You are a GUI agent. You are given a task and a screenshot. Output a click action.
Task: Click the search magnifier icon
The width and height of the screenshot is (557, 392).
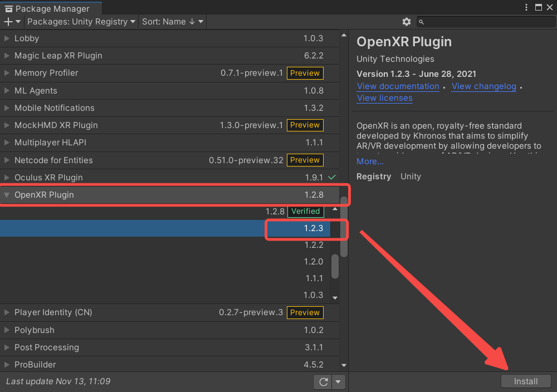(x=421, y=22)
